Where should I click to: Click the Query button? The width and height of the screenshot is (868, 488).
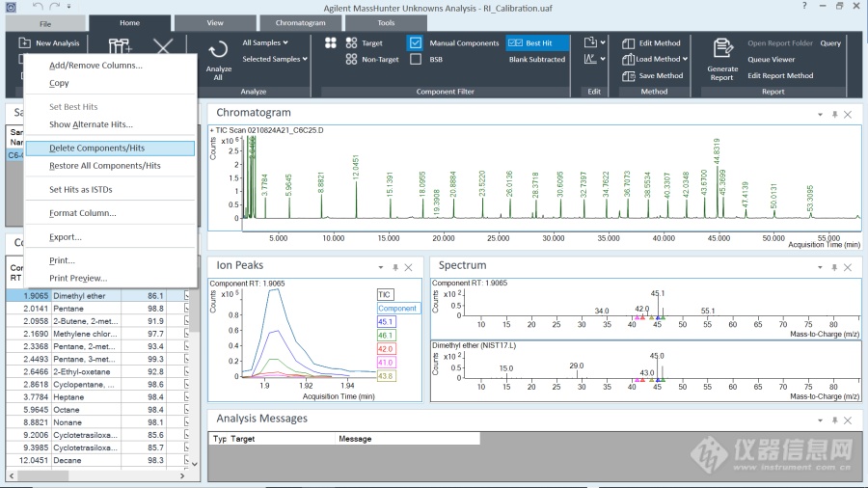click(830, 43)
